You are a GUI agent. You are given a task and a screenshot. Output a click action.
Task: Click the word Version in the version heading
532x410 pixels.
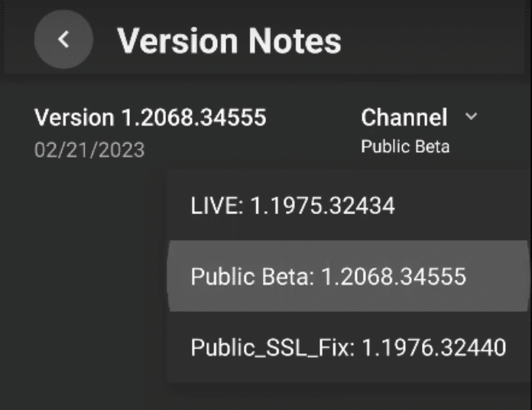point(74,118)
